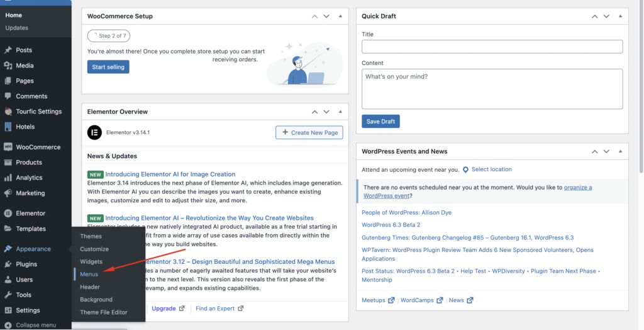The image size is (644, 330).
Task: Click the Media icon in sidebar
Action: [x=8, y=65]
